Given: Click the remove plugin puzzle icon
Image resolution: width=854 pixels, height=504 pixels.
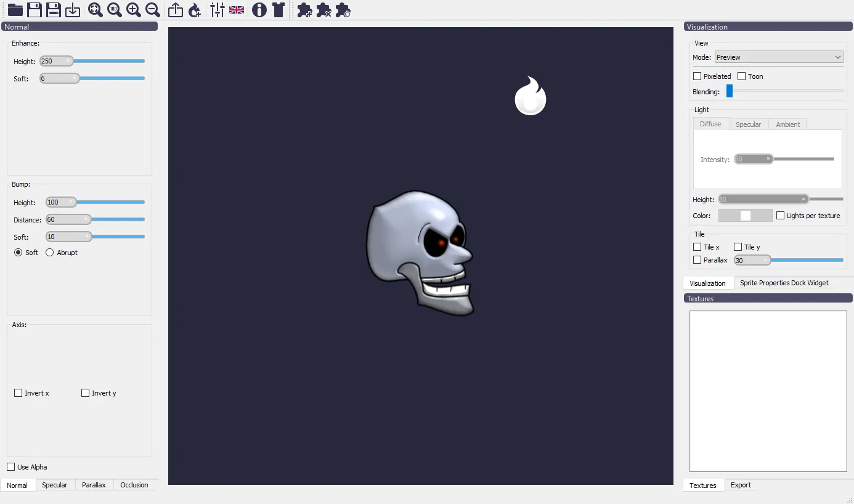Looking at the screenshot, I should (x=323, y=10).
